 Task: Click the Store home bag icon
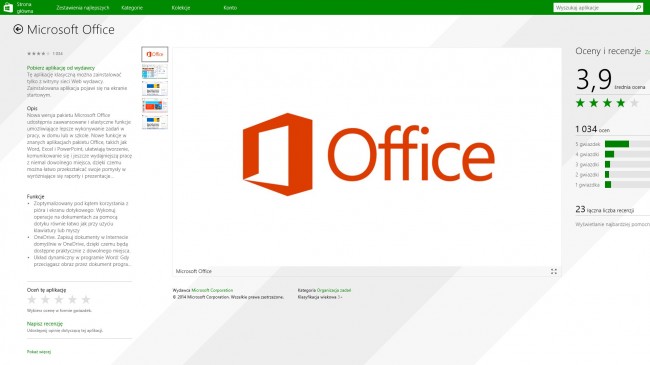click(x=8, y=7)
